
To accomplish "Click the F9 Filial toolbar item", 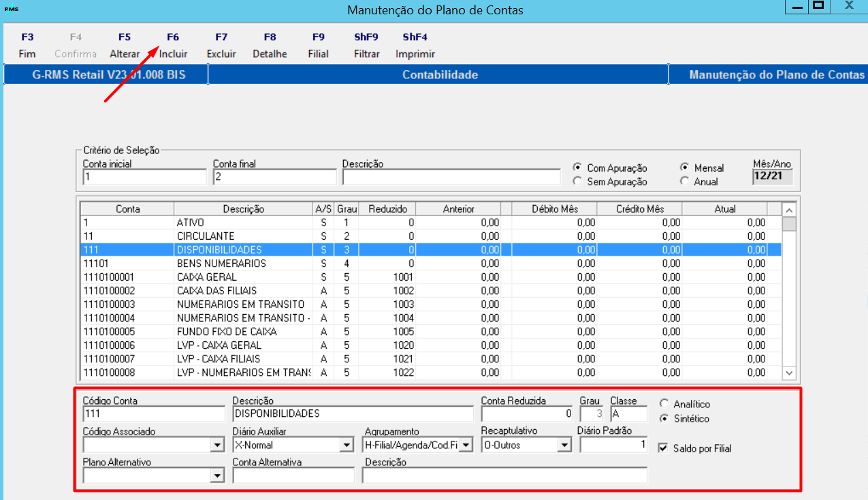I will click(x=318, y=46).
